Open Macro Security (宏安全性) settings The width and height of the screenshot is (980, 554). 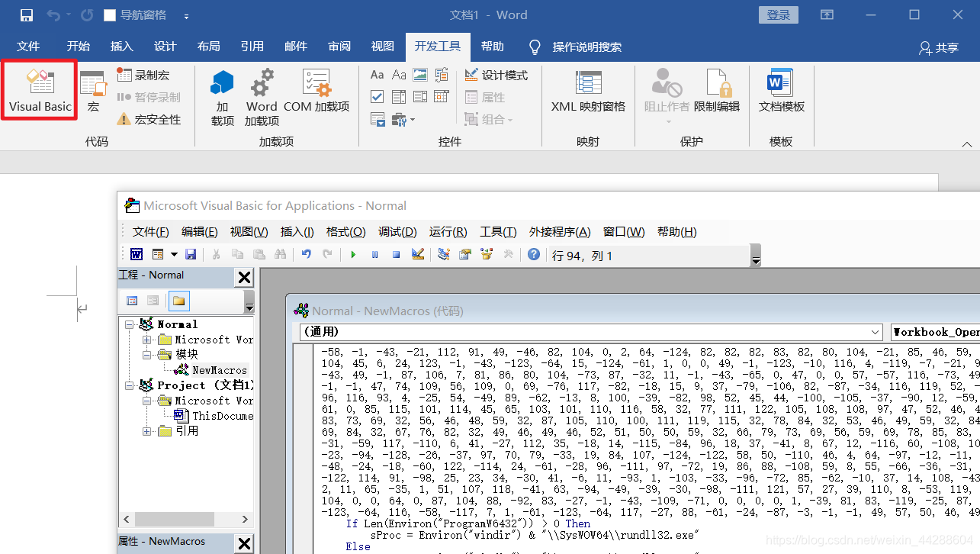coord(149,119)
